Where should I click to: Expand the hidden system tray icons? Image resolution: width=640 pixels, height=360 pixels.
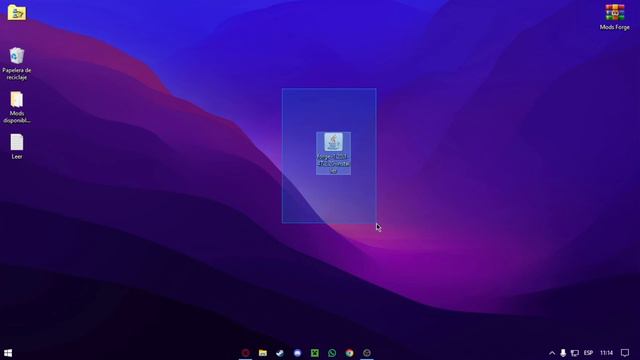552,353
